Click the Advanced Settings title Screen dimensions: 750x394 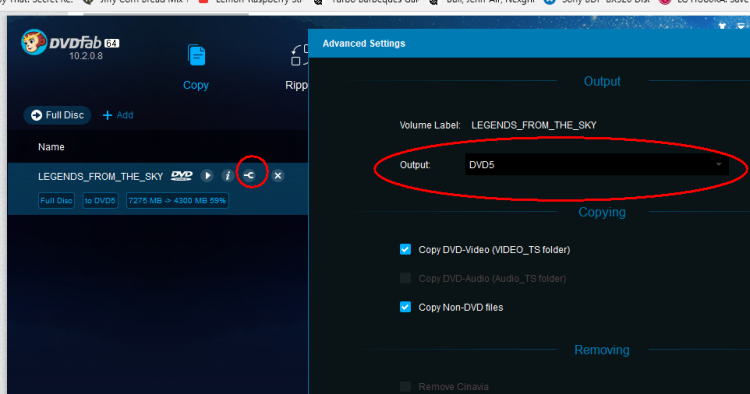tap(364, 44)
